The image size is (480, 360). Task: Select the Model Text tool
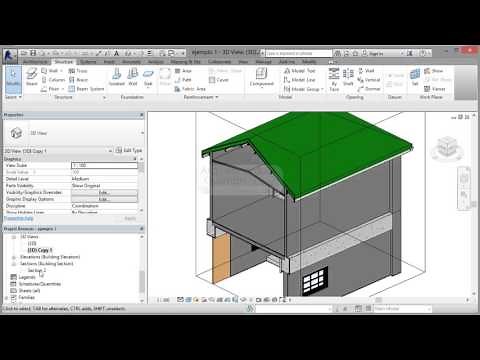coord(300,71)
